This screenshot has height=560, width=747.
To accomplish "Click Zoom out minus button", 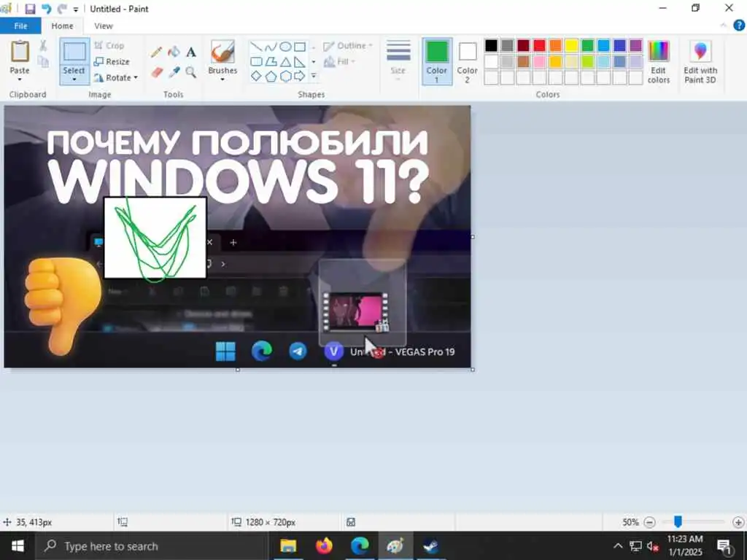I will click(x=649, y=522).
